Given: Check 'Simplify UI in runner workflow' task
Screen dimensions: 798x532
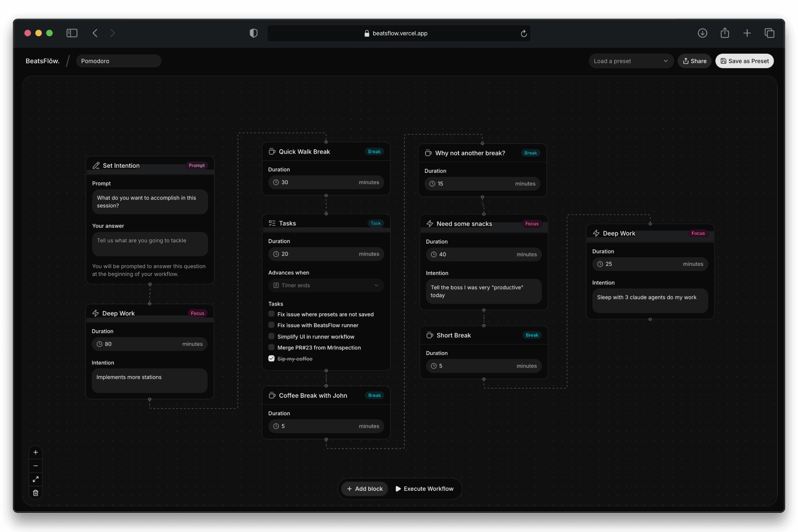Looking at the screenshot, I should click(271, 336).
